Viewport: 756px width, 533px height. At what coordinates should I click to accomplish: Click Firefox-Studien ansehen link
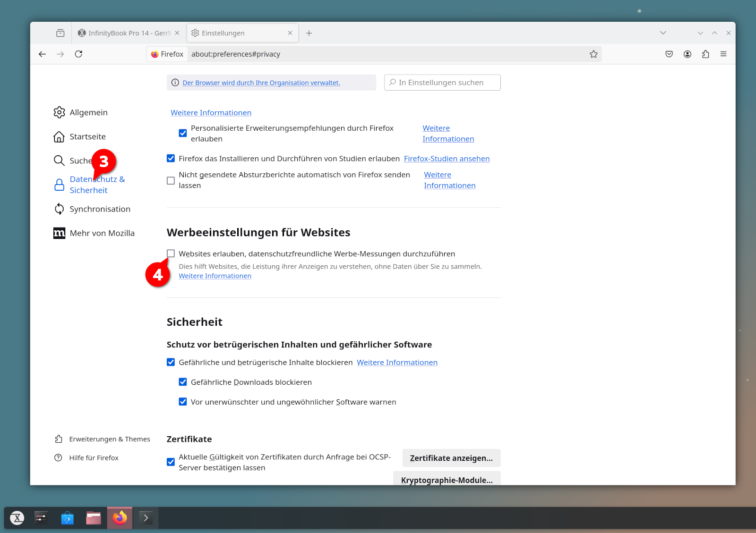coord(447,159)
